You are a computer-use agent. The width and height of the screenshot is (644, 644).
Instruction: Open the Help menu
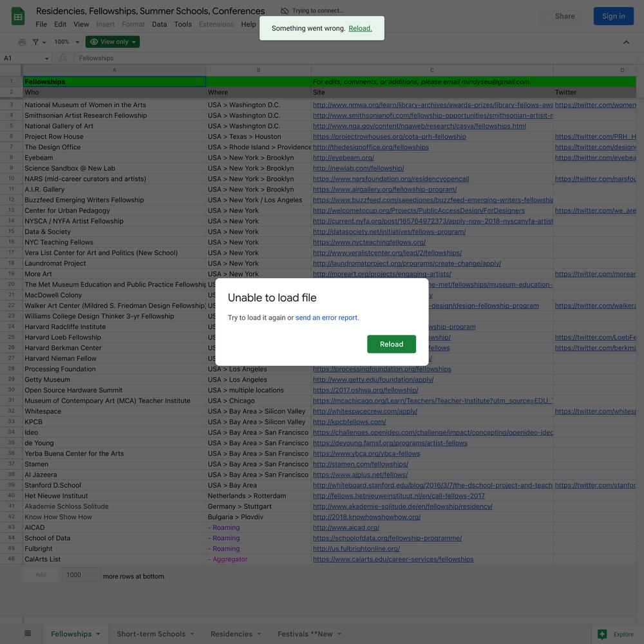(x=249, y=24)
